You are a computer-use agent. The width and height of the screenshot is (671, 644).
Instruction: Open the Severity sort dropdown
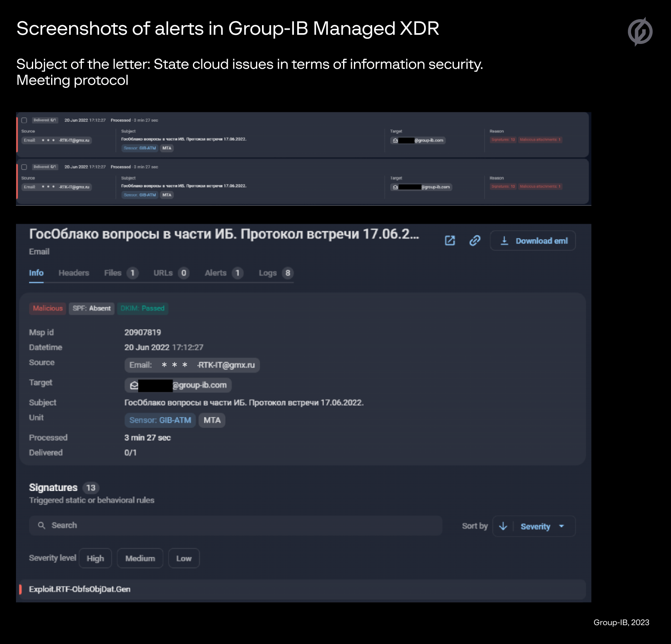click(543, 527)
